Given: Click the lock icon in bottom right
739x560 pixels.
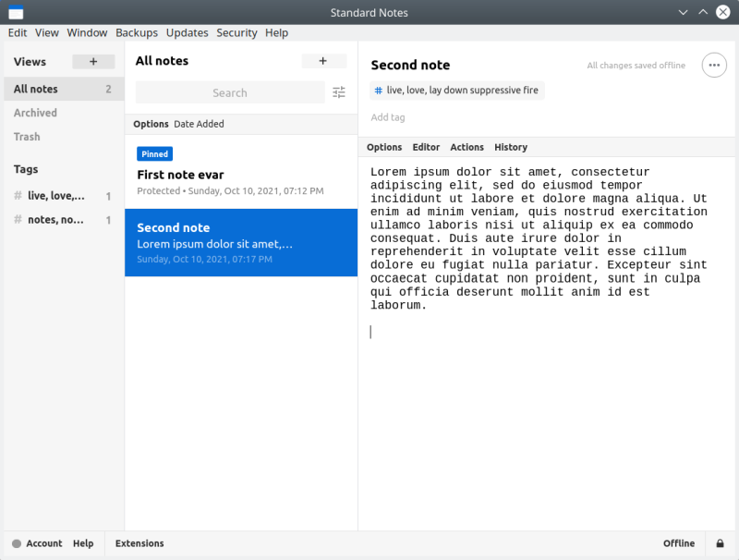Looking at the screenshot, I should pos(720,543).
